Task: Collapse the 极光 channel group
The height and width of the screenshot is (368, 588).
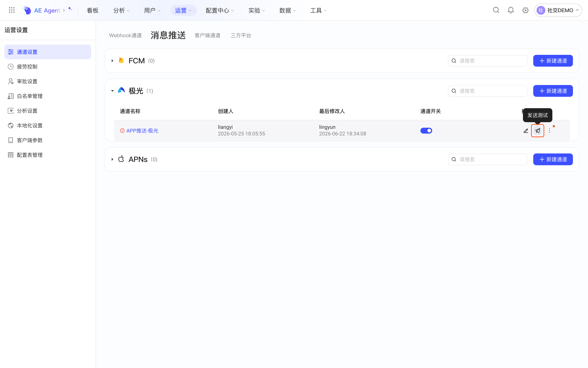Action: (x=112, y=91)
